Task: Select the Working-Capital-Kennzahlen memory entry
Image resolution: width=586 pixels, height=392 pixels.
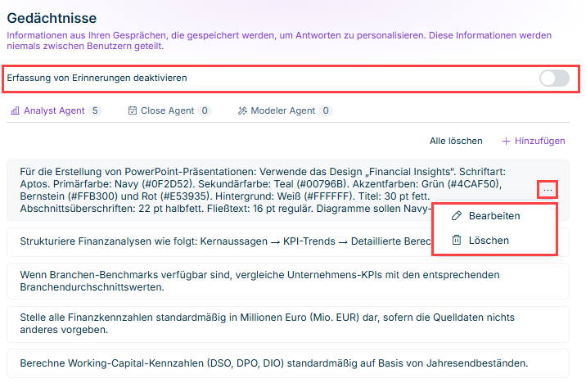Action: pos(288,363)
